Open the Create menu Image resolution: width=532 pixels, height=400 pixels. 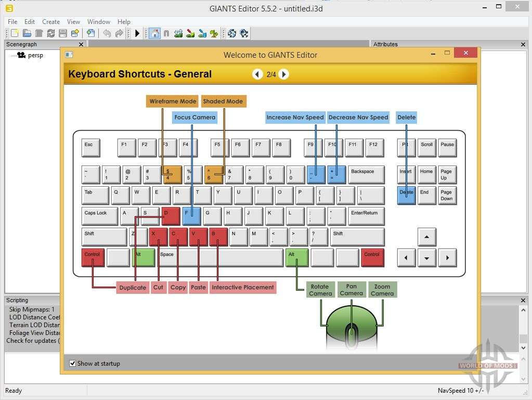pos(51,22)
